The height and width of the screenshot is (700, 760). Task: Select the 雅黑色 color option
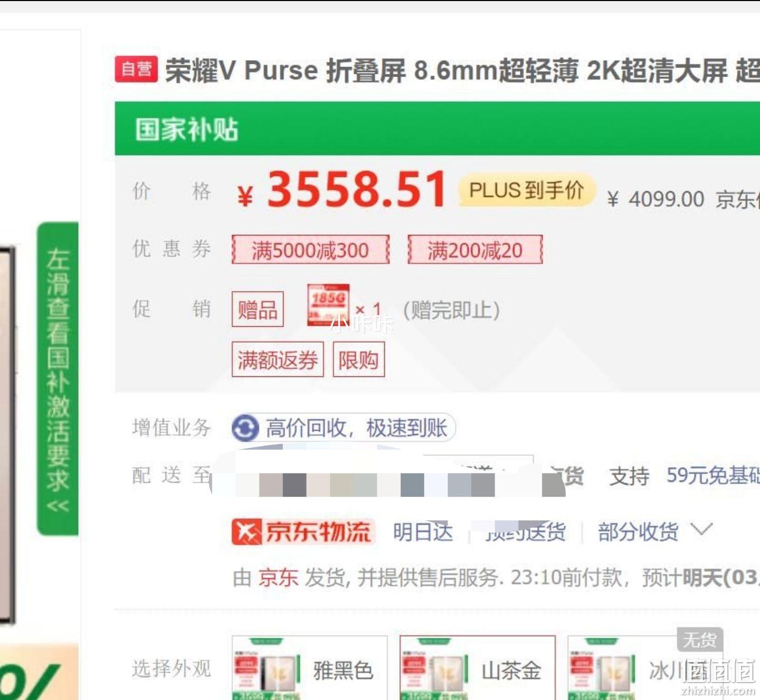[310, 668]
